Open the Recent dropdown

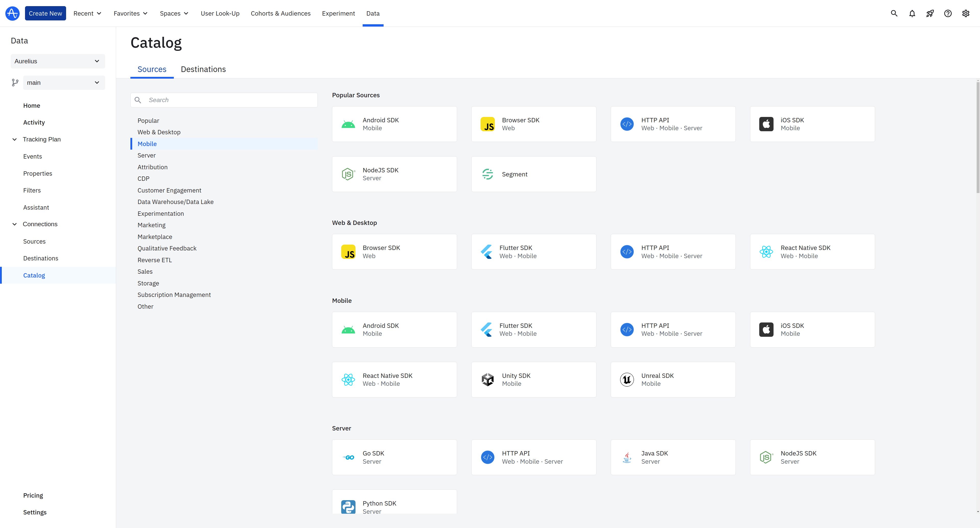click(x=87, y=13)
